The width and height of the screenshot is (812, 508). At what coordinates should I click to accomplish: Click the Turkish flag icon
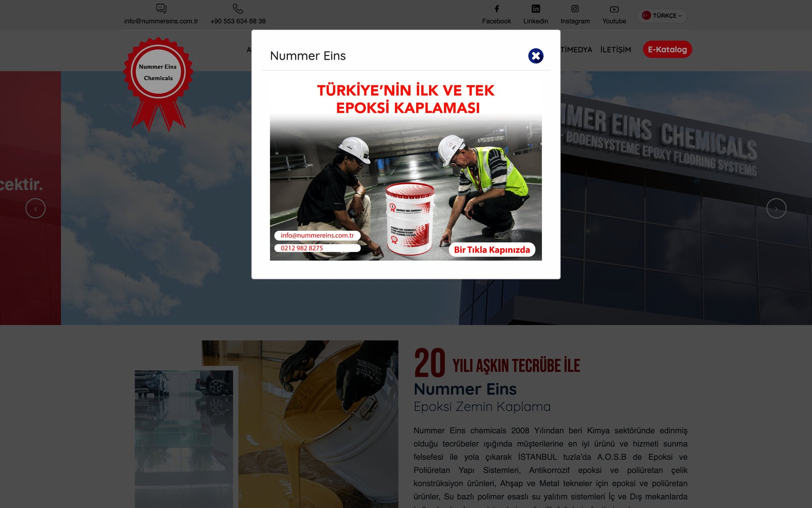[646, 15]
